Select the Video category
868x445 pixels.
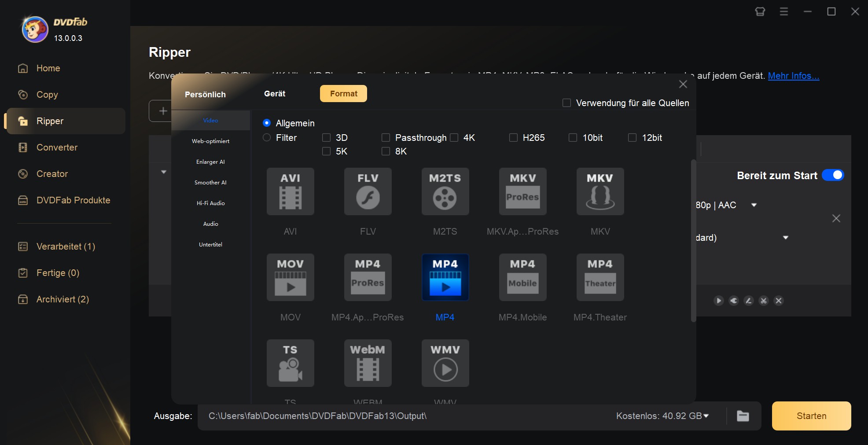(x=210, y=121)
